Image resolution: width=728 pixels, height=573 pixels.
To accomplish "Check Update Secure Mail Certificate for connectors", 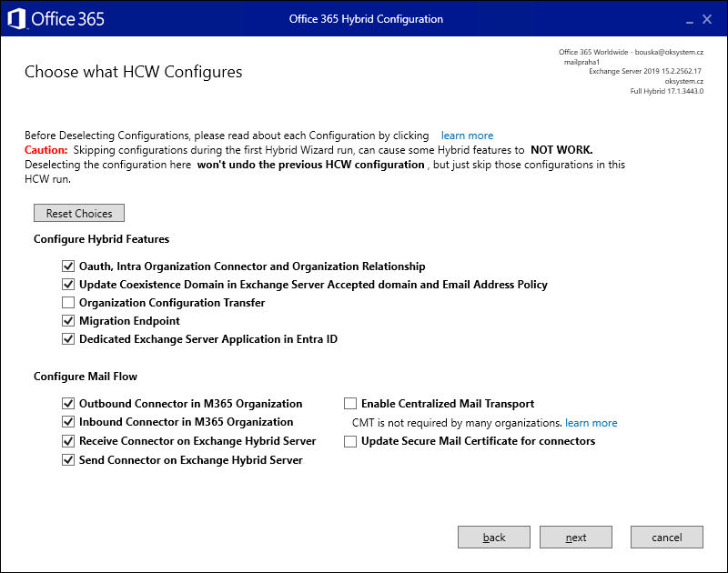I will 350,441.
